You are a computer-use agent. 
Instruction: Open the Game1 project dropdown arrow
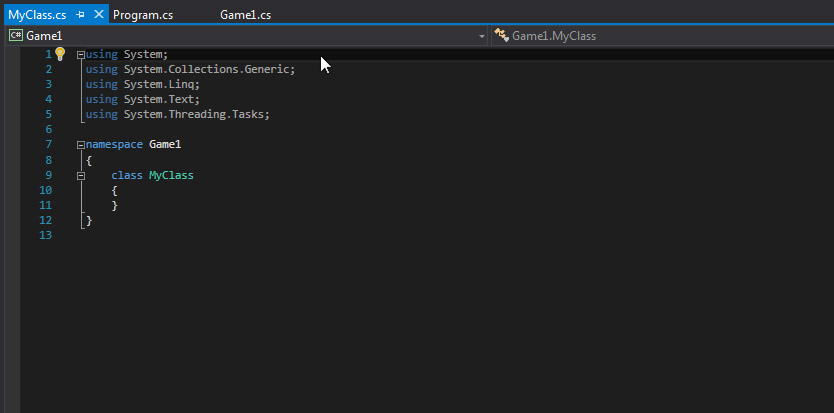pos(482,36)
